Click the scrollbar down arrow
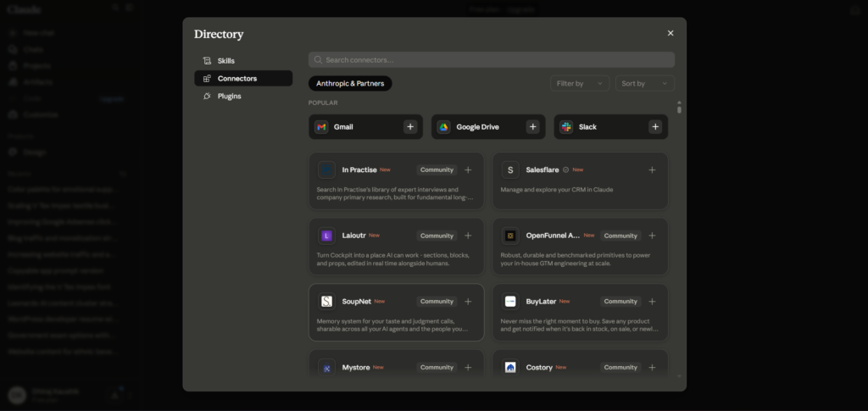868x411 pixels. coord(679,376)
